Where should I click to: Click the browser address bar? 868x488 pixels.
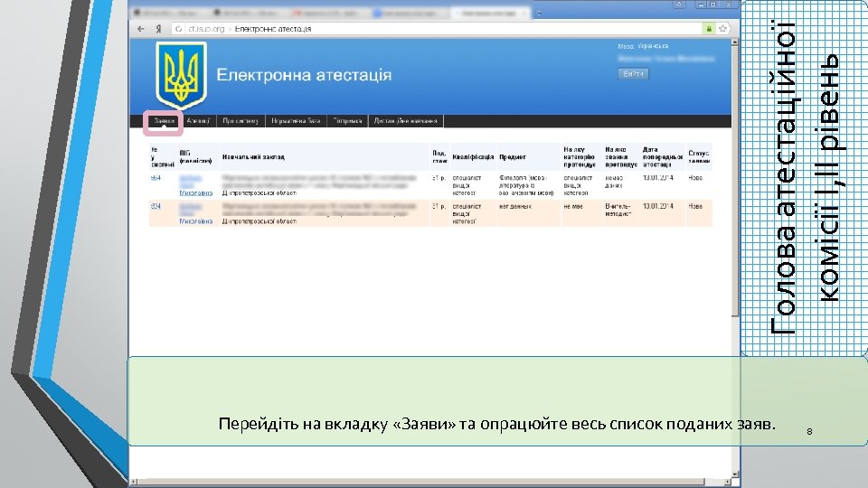(438, 29)
